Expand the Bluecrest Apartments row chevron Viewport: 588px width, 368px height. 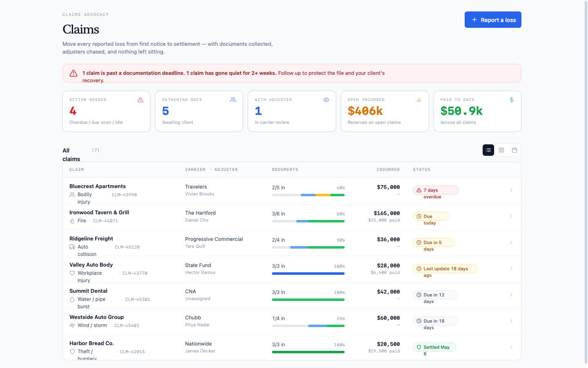pyautogui.click(x=511, y=190)
